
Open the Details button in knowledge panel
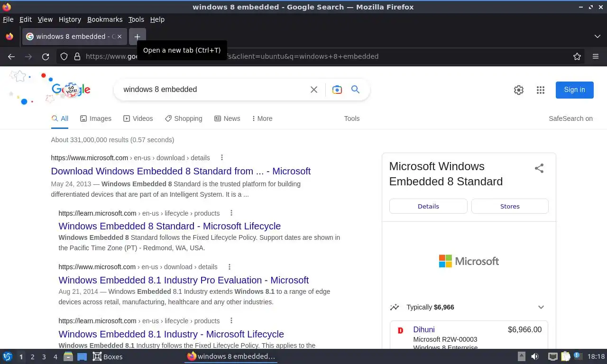[x=428, y=206]
